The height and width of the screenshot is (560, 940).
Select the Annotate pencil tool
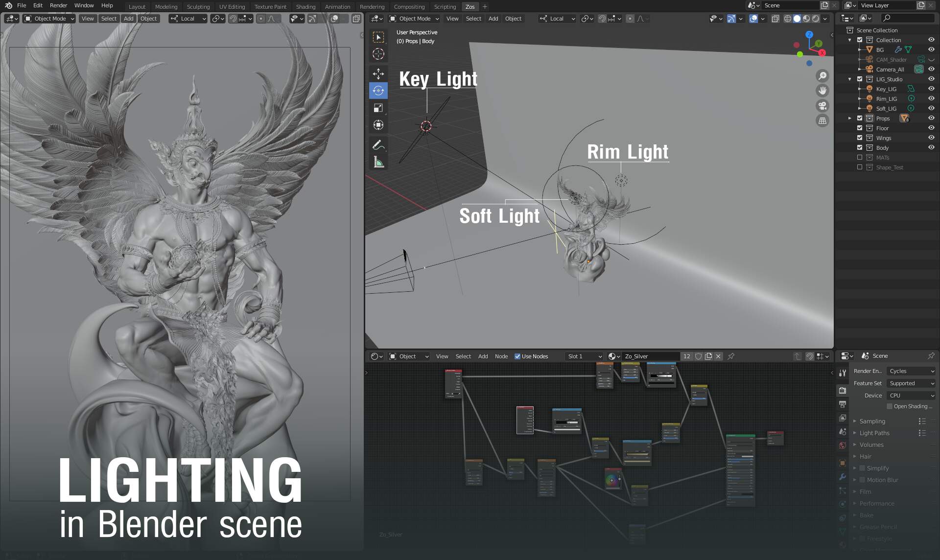[x=378, y=145]
